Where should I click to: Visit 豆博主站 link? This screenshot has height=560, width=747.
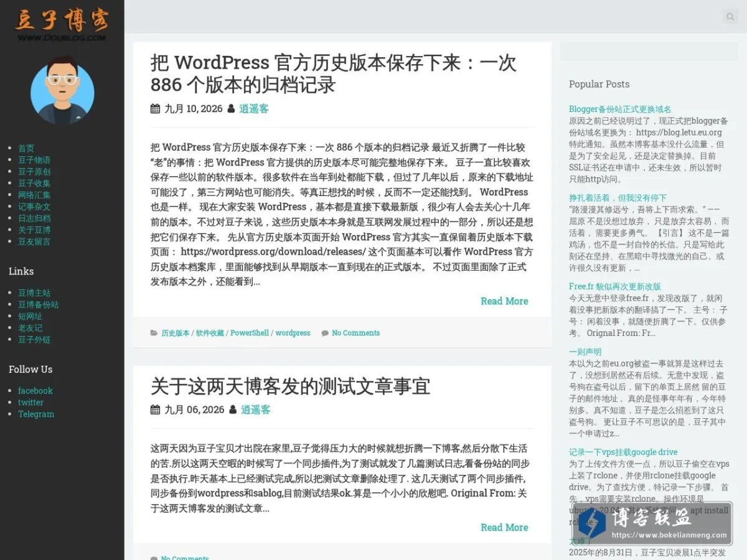click(34, 293)
